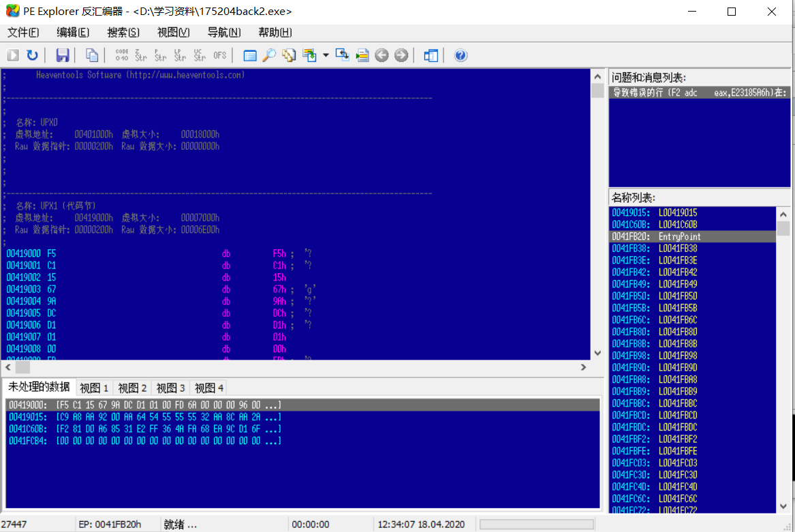This screenshot has height=532, width=795.
Task: Click the window with green arrow icon
Action: point(309,55)
